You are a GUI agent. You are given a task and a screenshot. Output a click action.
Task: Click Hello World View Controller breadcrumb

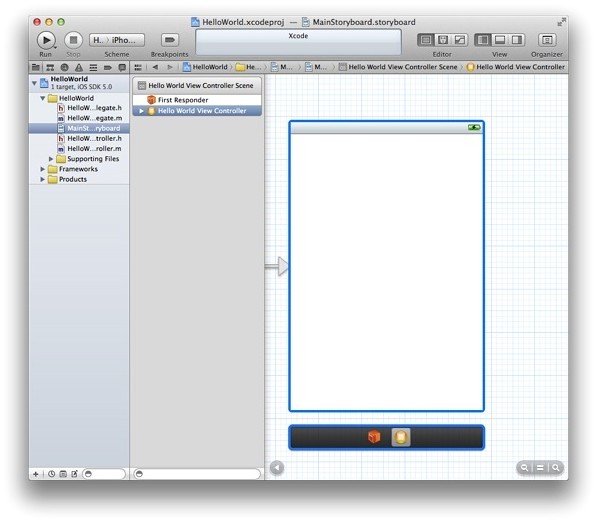516,67
